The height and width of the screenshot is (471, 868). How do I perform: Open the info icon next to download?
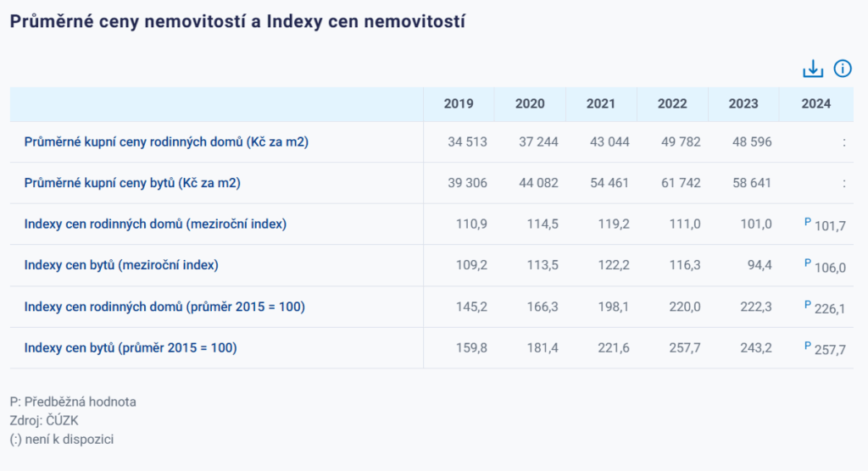pyautogui.click(x=843, y=69)
